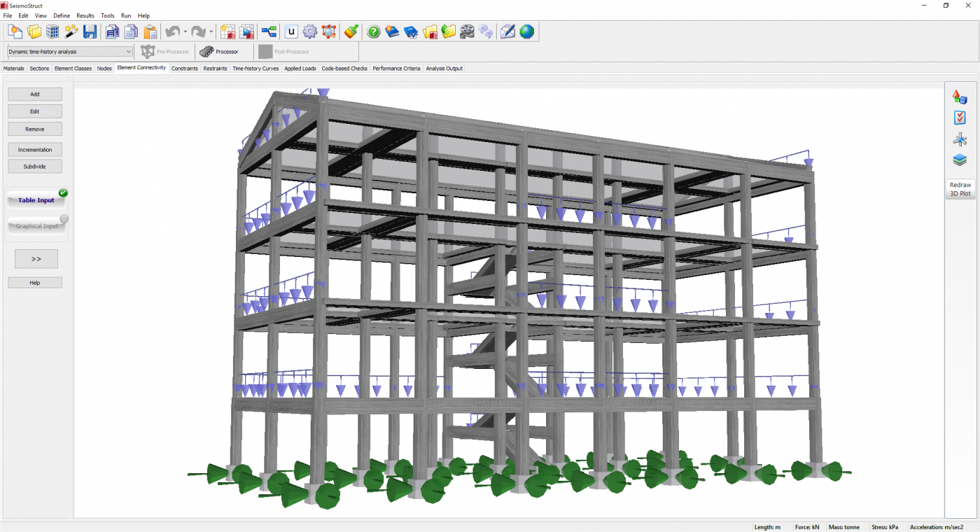Expand the Redo history dropdown arrow
This screenshot has height=532, width=980.
click(x=211, y=31)
